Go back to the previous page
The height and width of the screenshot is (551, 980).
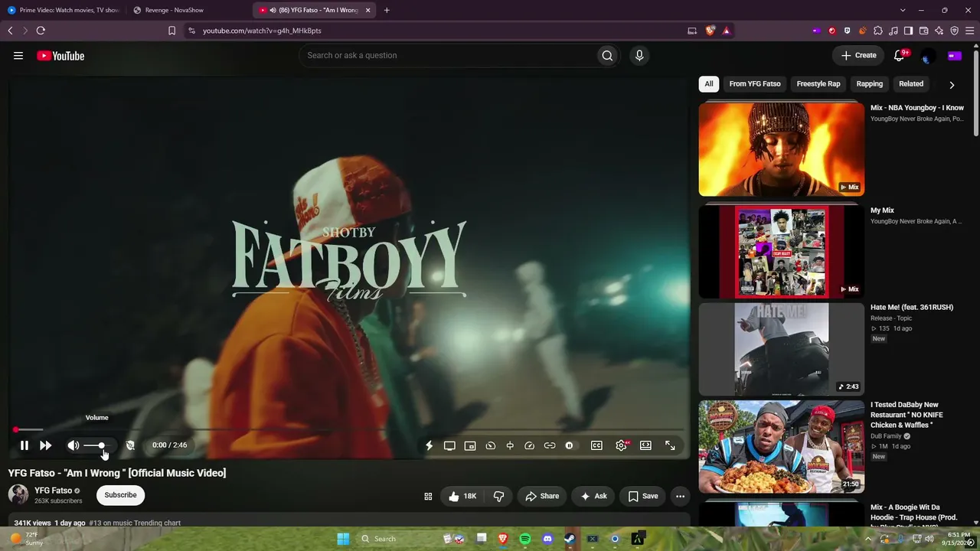point(10,31)
